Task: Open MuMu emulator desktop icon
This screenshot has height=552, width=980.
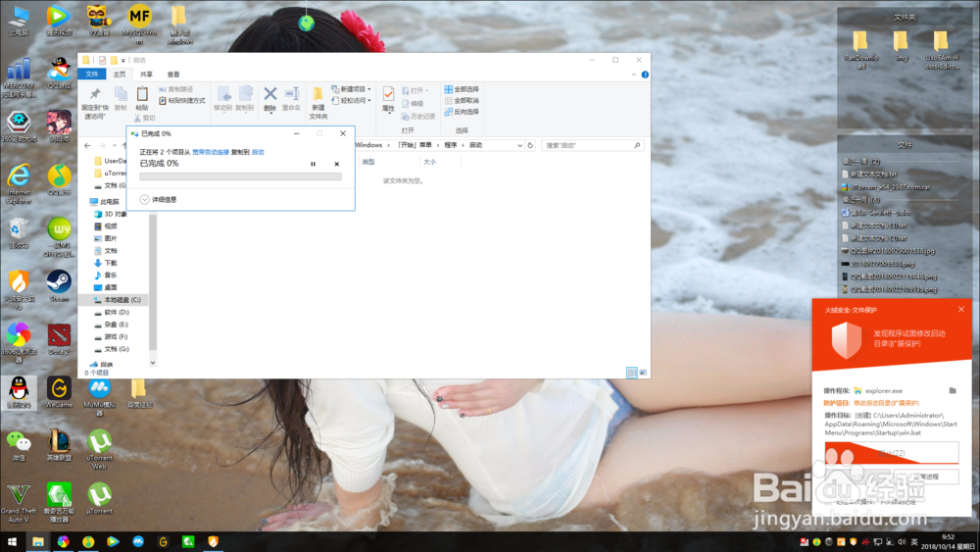Action: pyautogui.click(x=99, y=395)
